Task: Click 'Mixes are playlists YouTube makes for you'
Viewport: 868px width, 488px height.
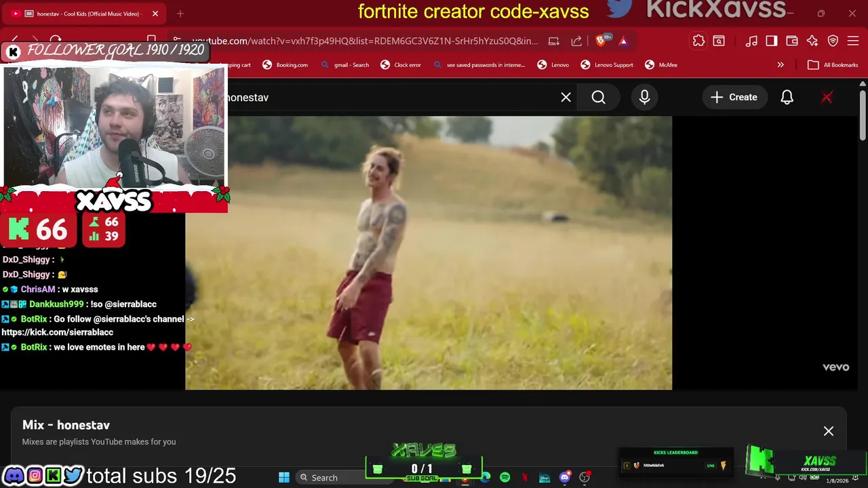Action: (x=99, y=442)
